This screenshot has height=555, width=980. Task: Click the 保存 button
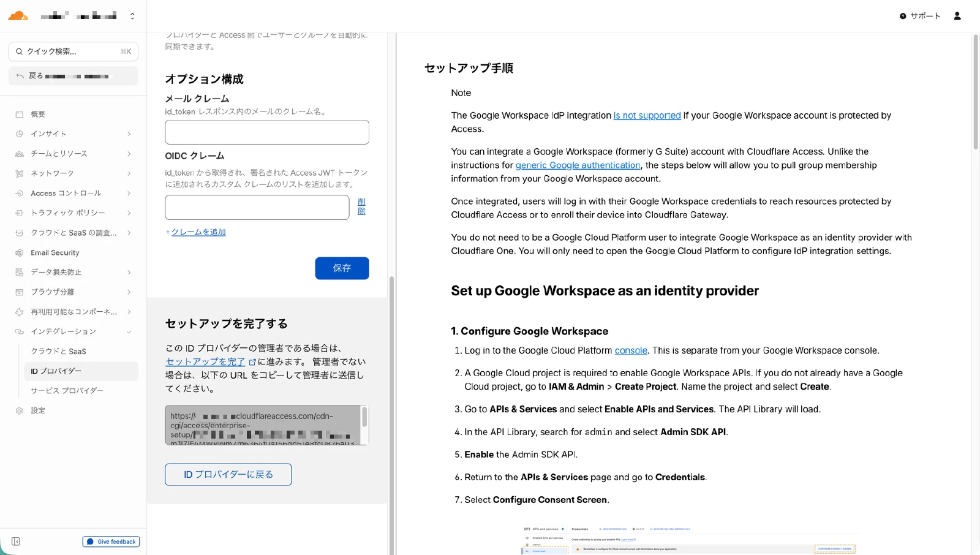click(342, 268)
